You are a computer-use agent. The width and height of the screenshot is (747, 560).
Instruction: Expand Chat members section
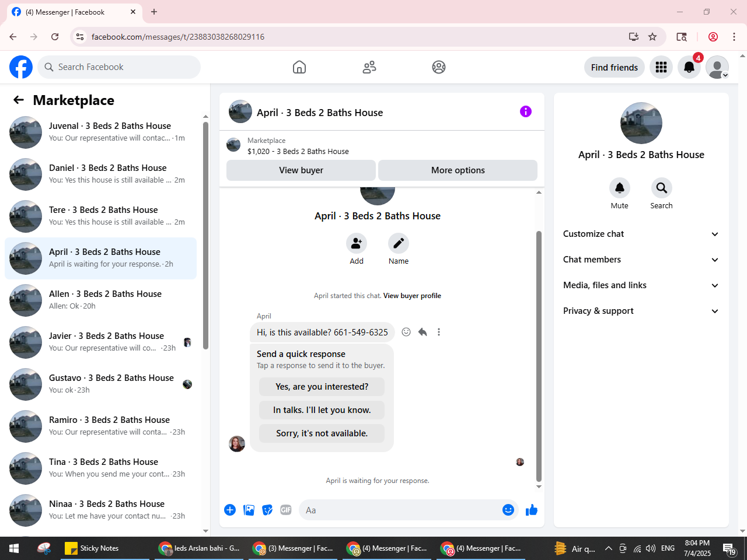pyautogui.click(x=641, y=260)
